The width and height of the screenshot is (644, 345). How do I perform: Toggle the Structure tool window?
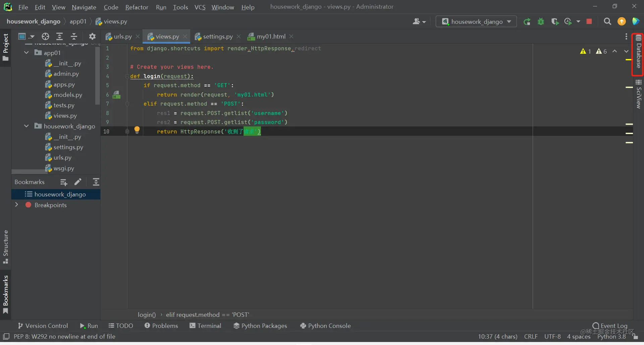click(5, 247)
